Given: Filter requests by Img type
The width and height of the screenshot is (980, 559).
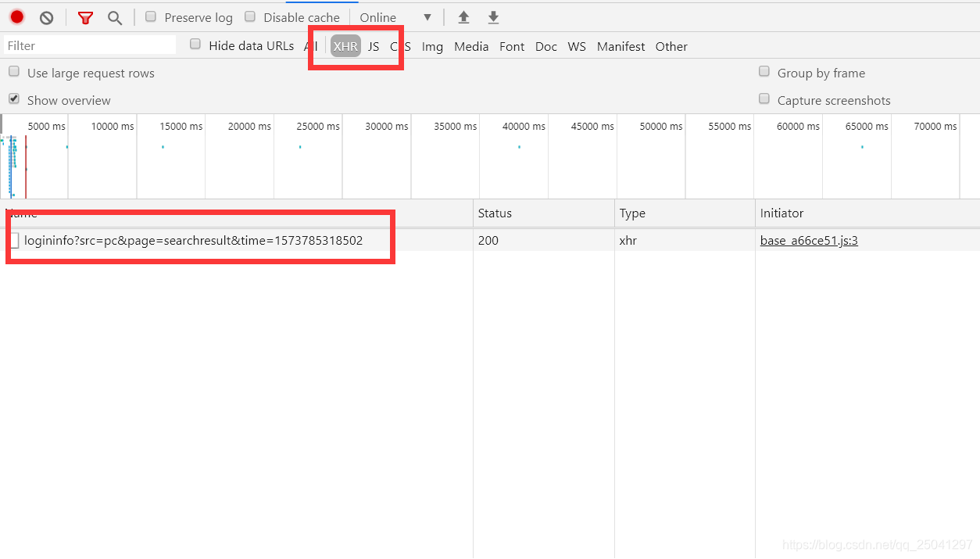Looking at the screenshot, I should click(x=432, y=46).
